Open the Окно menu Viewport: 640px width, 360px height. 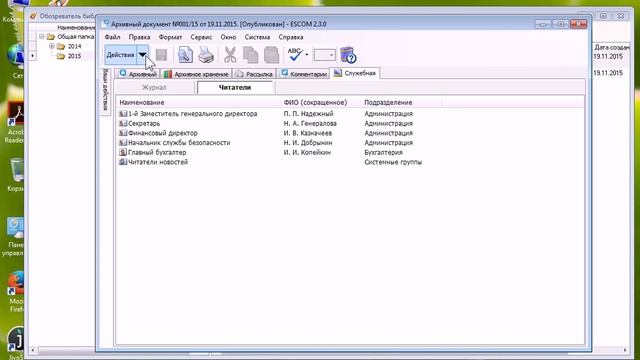pos(228,37)
